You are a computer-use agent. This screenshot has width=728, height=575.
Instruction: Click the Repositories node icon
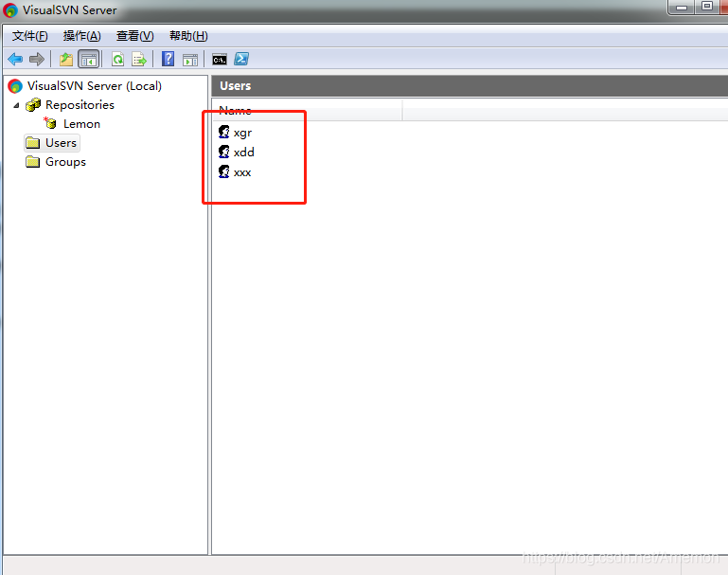tap(33, 105)
